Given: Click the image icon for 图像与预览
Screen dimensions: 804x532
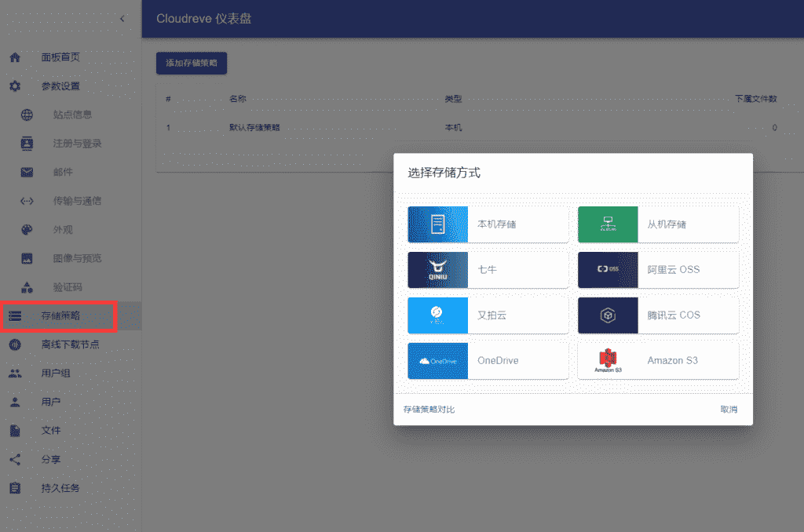Looking at the screenshot, I should [x=27, y=258].
